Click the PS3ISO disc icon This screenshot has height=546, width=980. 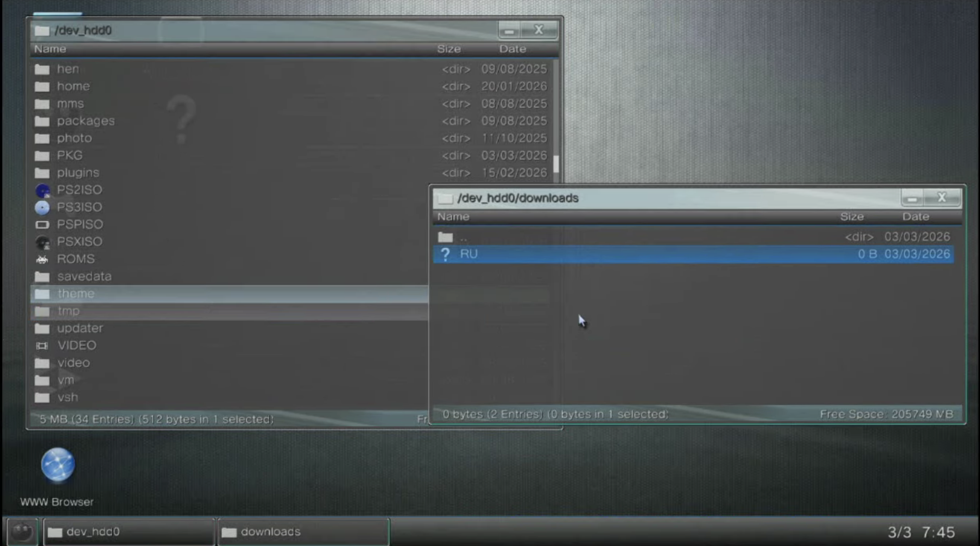[x=42, y=207]
